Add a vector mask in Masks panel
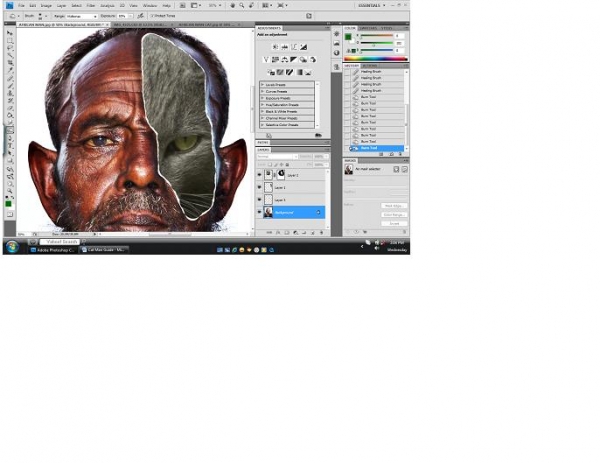The height and width of the screenshot is (463, 600). pyautogui.click(x=404, y=169)
